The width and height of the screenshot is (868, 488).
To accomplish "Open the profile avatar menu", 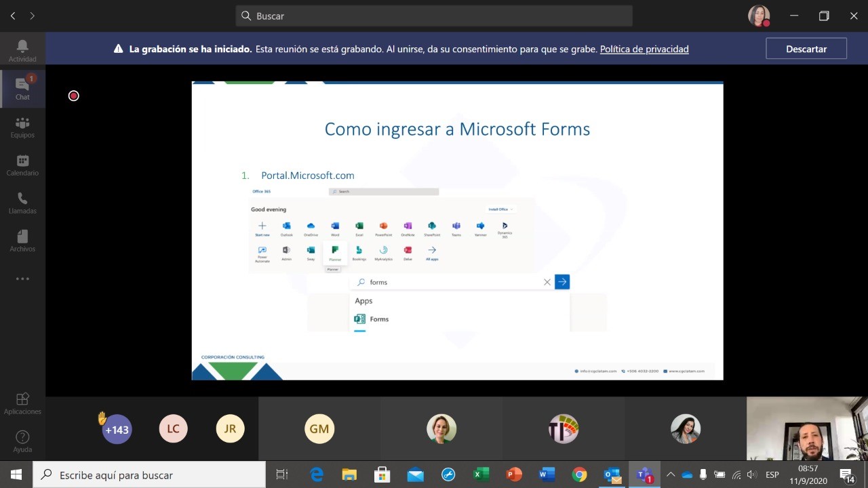I will (759, 16).
